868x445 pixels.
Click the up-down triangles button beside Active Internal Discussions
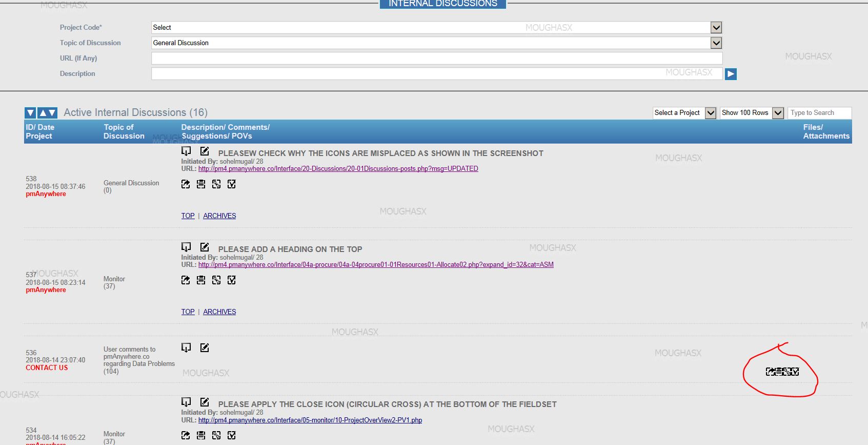click(x=47, y=113)
